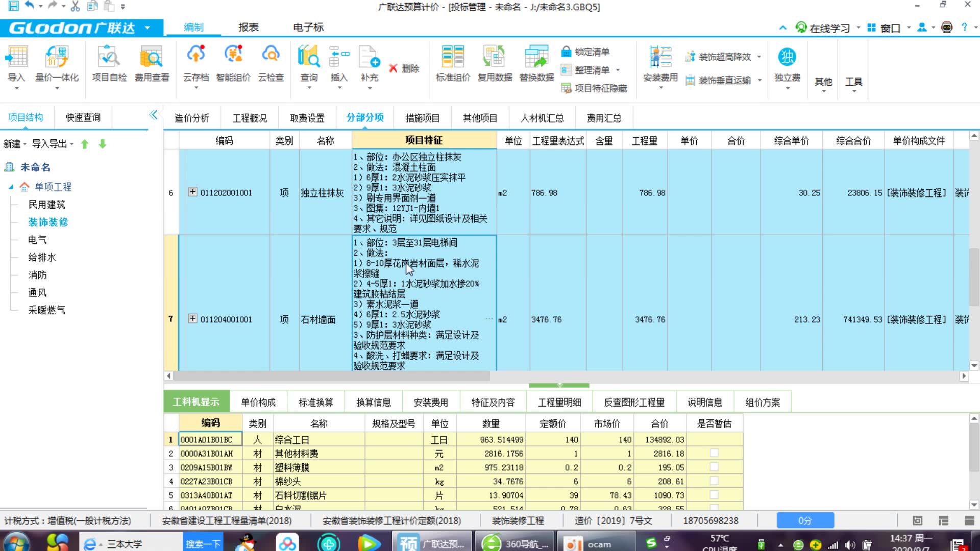Expand row 7 石材墙面 item

pos(192,318)
